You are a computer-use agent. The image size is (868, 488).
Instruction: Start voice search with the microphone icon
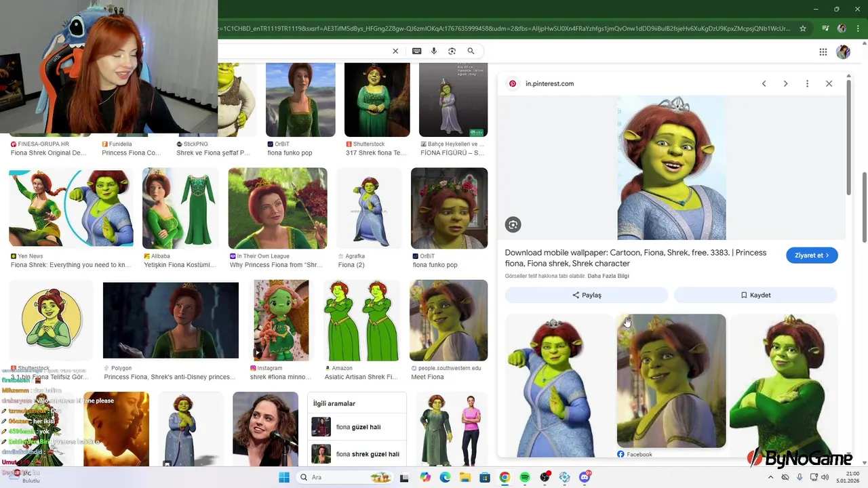tap(434, 51)
